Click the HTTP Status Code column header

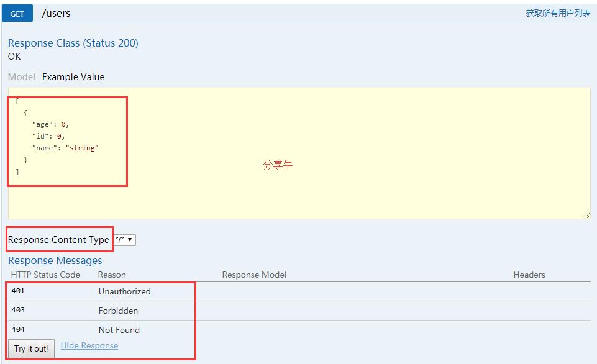coord(45,275)
